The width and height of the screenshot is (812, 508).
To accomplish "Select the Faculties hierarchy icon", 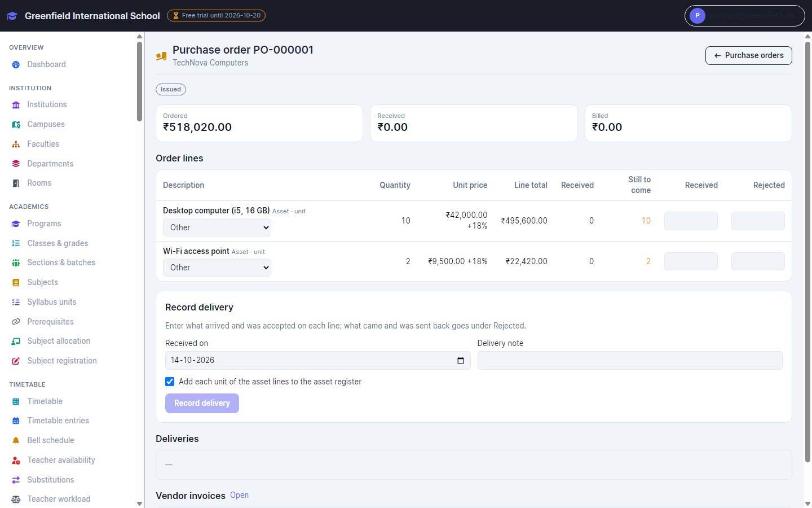I will (x=16, y=144).
